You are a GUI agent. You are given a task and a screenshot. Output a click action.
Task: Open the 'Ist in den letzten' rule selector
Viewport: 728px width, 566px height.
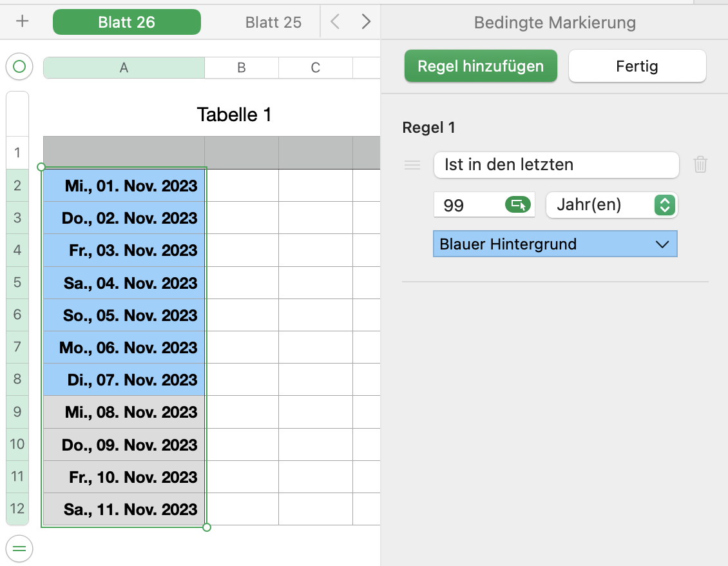pos(556,165)
